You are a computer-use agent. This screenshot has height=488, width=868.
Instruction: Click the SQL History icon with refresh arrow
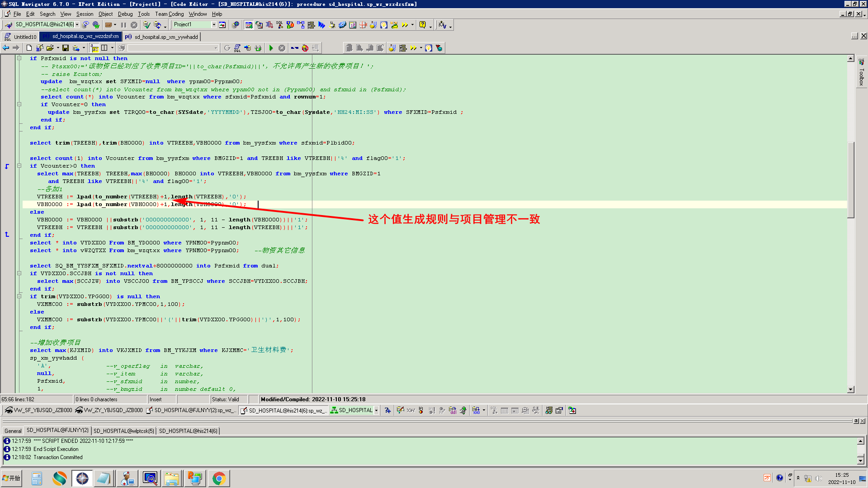pos(237,48)
